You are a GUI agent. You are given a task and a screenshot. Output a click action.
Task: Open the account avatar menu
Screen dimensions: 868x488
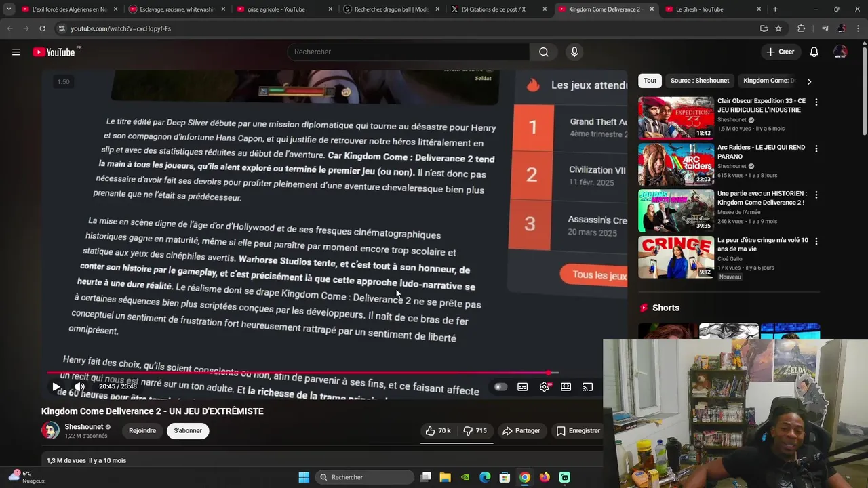[840, 52]
